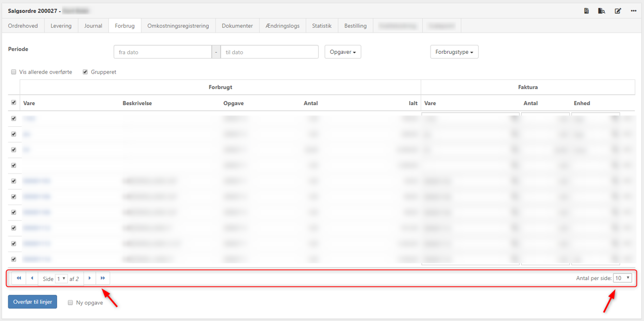Open the Antal per side selector
Image resolution: width=644 pixels, height=321 pixels.
622,278
